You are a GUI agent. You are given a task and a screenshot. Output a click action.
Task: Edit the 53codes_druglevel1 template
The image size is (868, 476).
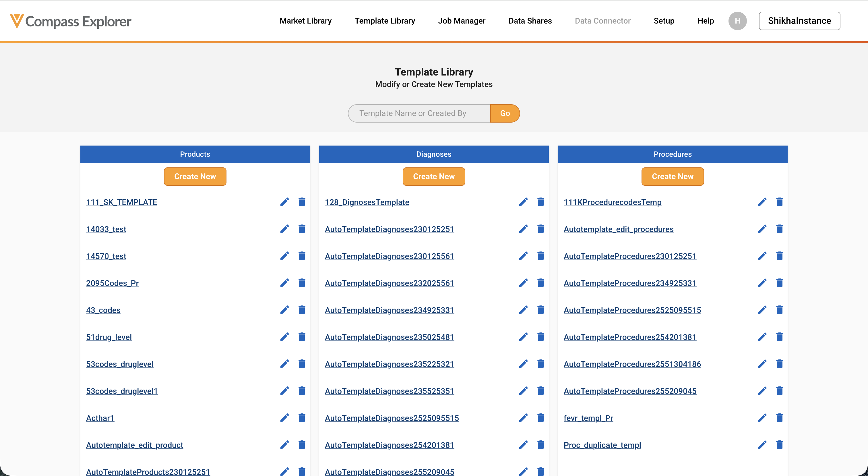284,391
